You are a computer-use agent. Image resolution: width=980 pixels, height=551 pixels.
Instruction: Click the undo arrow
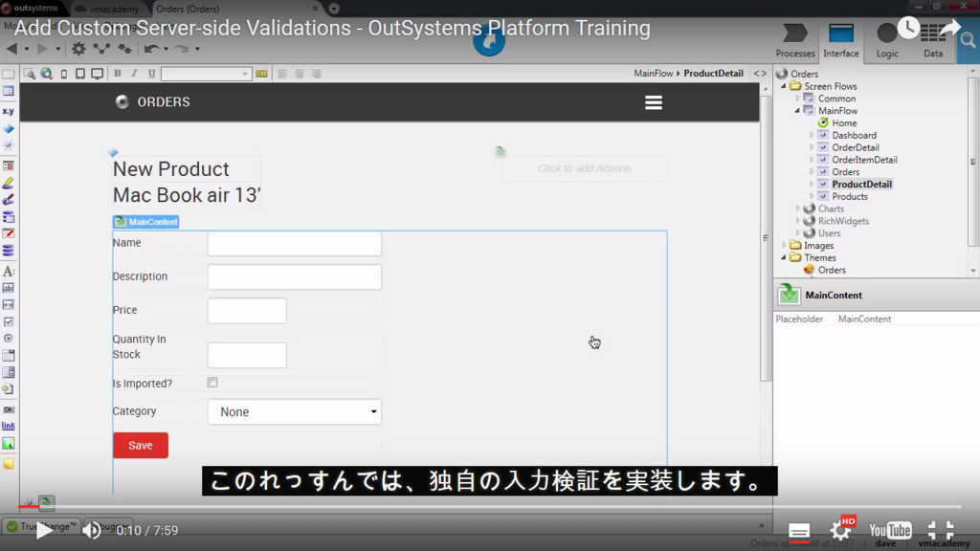(x=150, y=48)
